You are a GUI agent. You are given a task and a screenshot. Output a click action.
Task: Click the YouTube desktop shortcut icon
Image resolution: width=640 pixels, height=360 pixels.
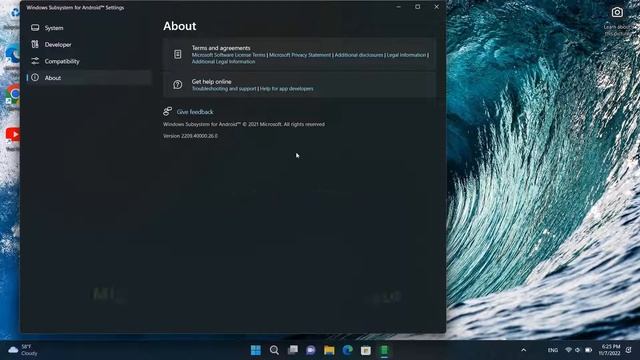tap(12, 135)
